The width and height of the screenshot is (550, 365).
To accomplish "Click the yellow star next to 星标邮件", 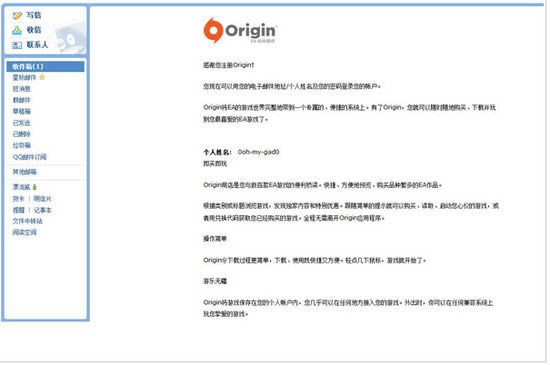I will [42, 77].
